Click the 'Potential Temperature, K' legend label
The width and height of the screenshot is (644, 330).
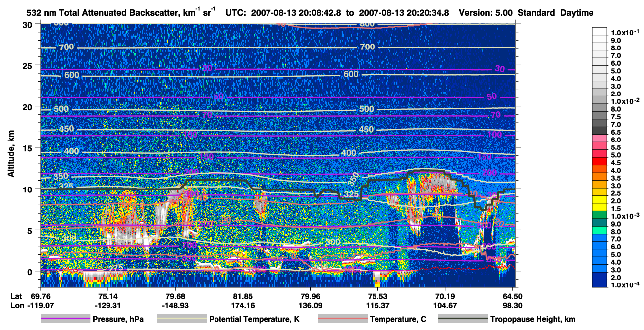click(x=254, y=320)
